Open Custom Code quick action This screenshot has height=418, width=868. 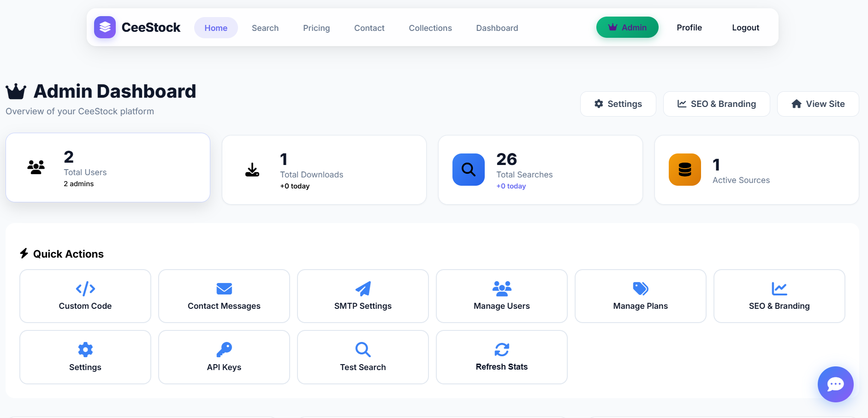click(x=85, y=296)
